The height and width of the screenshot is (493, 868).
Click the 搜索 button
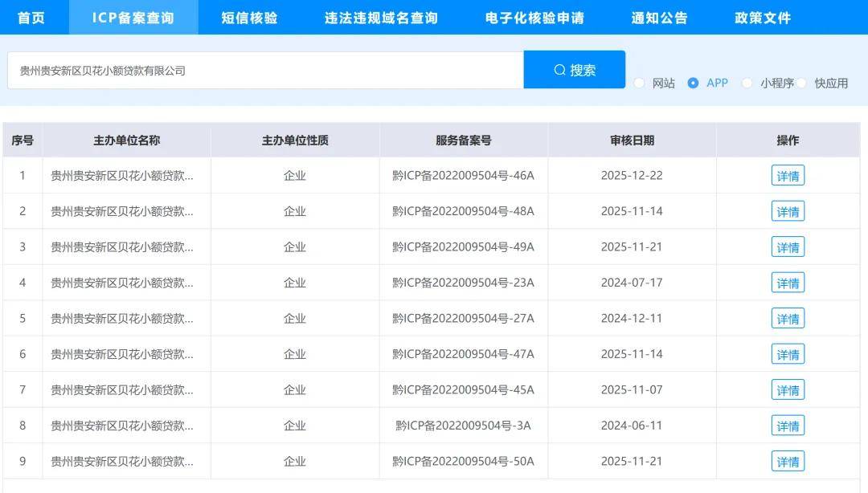(x=575, y=69)
